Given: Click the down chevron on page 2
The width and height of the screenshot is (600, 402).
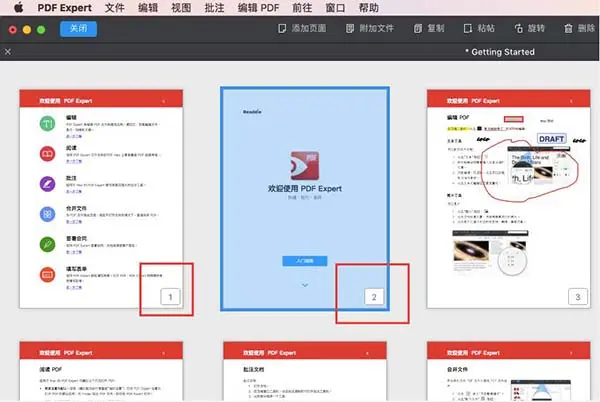Looking at the screenshot, I should click(305, 285).
